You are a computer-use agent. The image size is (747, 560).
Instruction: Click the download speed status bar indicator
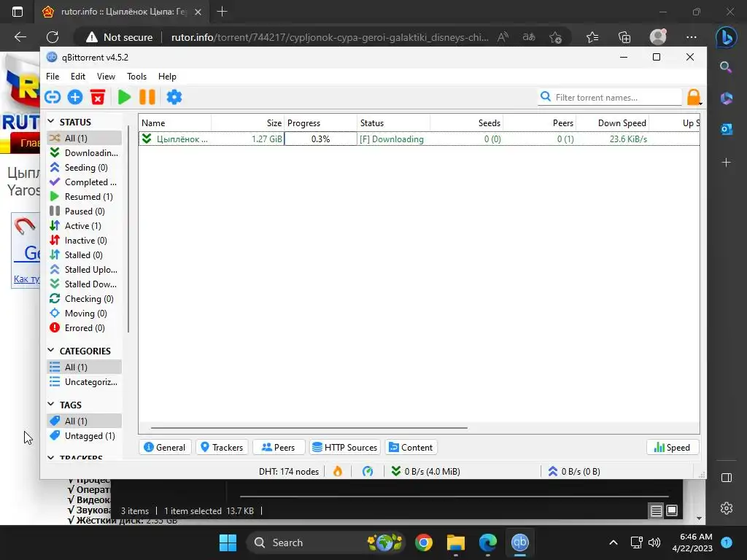[425, 472]
